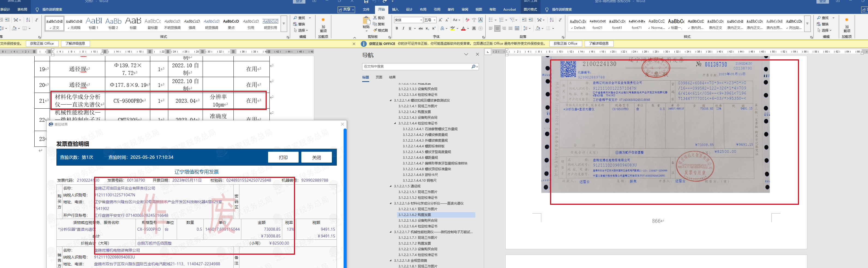Click the strikethrough abc icon
Screen dimensions: 868x268
pos(421,29)
